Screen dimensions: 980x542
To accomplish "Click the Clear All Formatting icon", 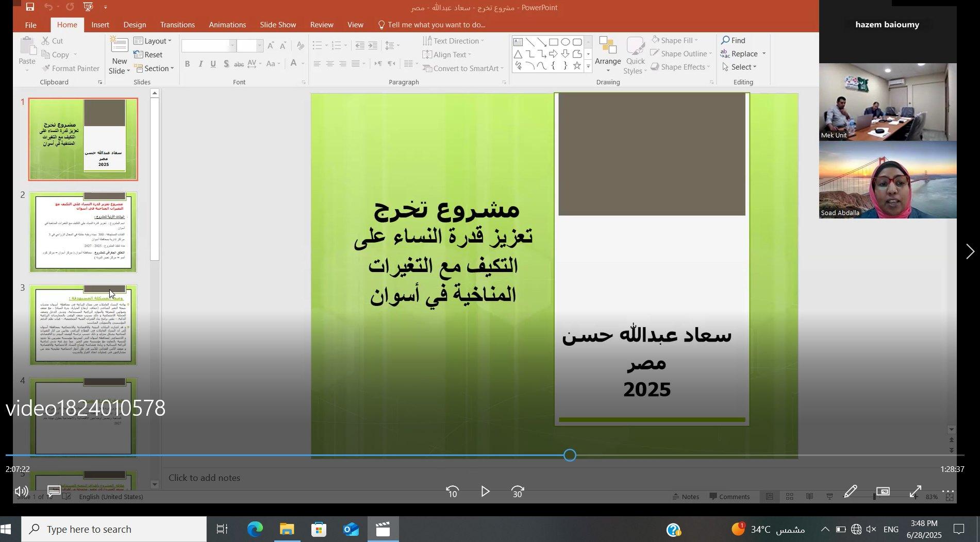I will click(300, 46).
